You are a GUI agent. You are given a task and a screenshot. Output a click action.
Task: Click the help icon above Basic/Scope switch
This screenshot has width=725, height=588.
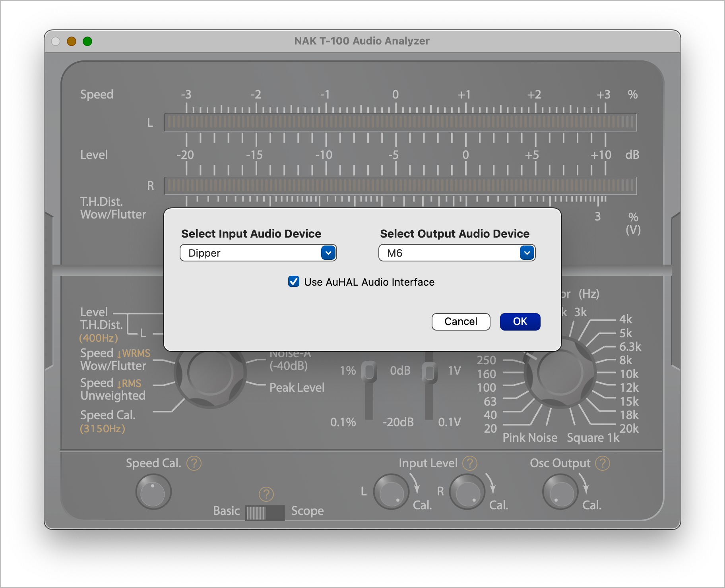(x=266, y=494)
